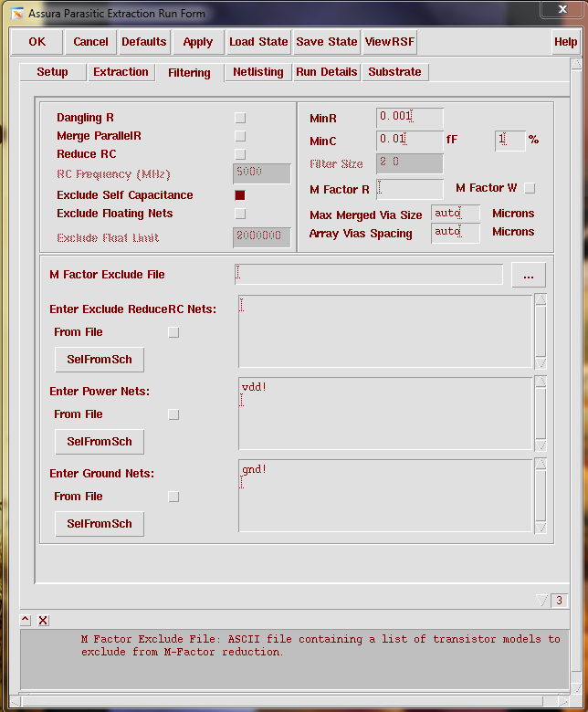This screenshot has width=588, height=712.
Task: Toggle Merge ParallelR option
Action: 240,136
